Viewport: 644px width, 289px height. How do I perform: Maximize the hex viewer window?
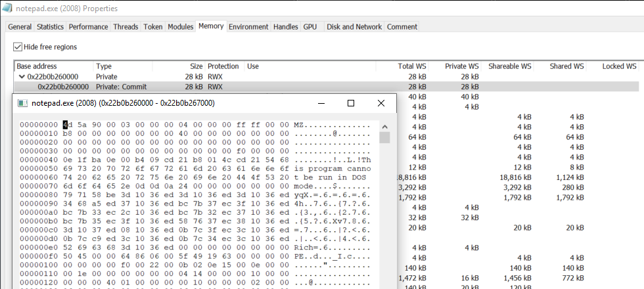pyautogui.click(x=351, y=103)
